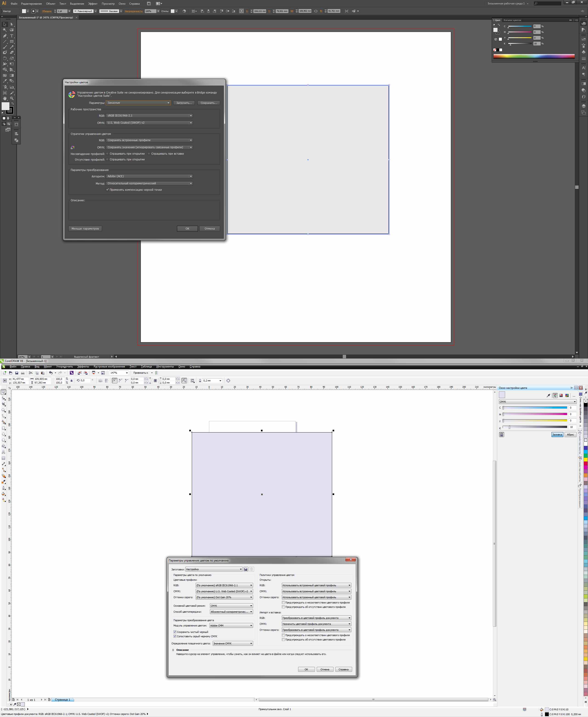The image size is (588, 717).
Task: Select the Type tool in Illustrator
Action: coord(11,36)
